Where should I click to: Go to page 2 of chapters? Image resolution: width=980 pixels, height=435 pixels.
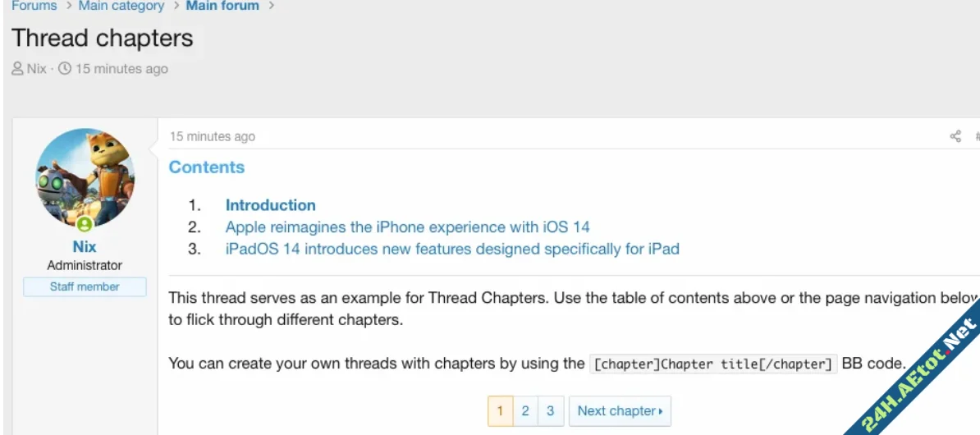point(525,411)
